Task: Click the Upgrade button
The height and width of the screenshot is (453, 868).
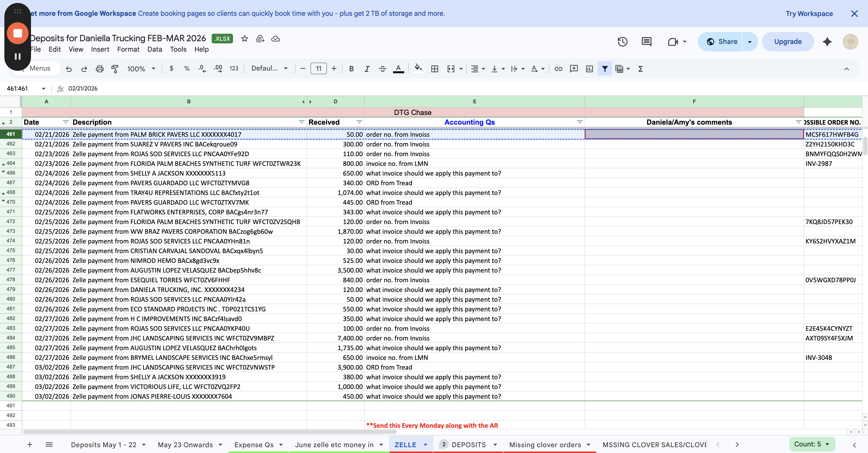Action: [x=788, y=42]
